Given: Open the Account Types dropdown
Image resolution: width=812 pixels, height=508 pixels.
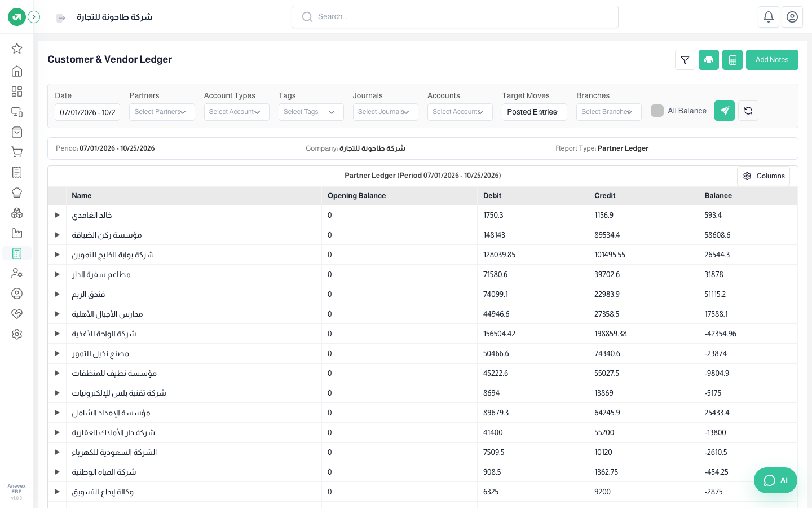Looking at the screenshot, I should [x=236, y=112].
